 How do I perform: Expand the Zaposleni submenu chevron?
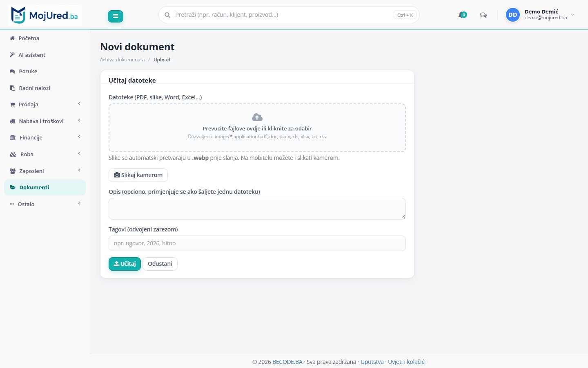(x=79, y=171)
